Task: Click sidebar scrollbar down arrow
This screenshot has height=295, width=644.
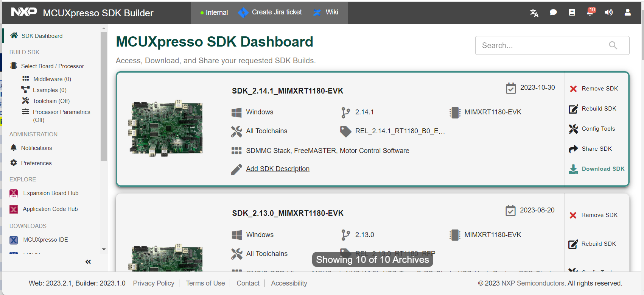Action: [104, 249]
